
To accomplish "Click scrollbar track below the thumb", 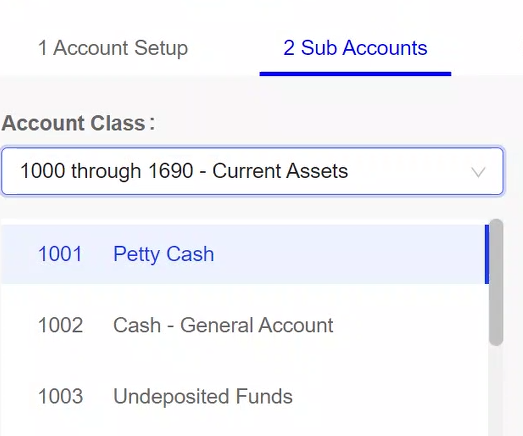I will pyautogui.click(x=496, y=390).
